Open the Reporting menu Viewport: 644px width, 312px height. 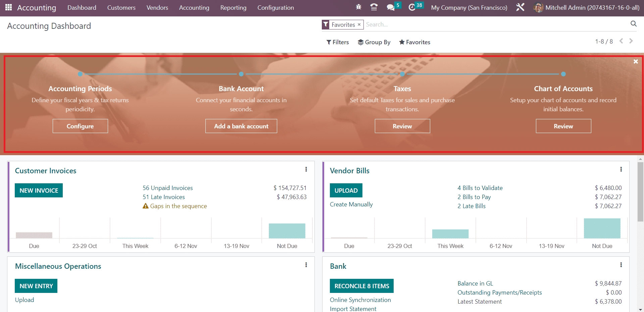click(233, 8)
